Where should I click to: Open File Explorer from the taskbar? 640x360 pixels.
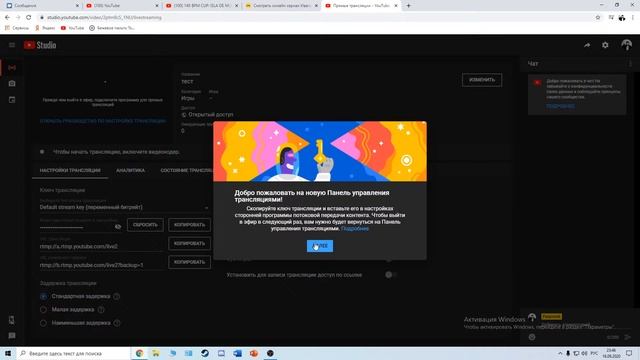(x=156, y=353)
